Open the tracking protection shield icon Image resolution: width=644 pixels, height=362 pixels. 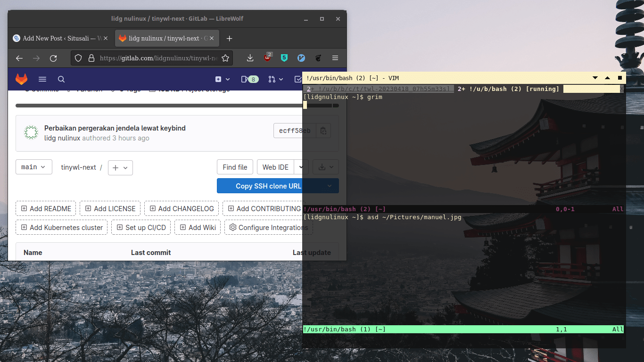tap(78, 58)
